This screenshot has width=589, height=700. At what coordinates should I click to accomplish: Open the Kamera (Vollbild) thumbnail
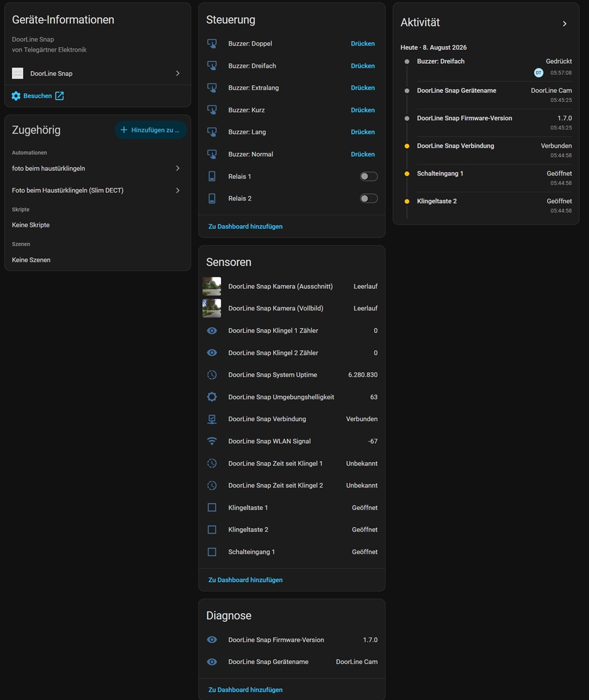coord(212,308)
